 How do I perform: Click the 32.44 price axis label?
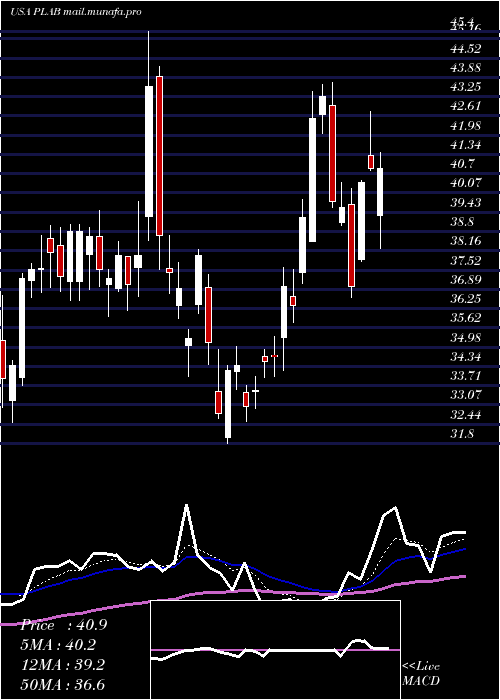click(466, 415)
